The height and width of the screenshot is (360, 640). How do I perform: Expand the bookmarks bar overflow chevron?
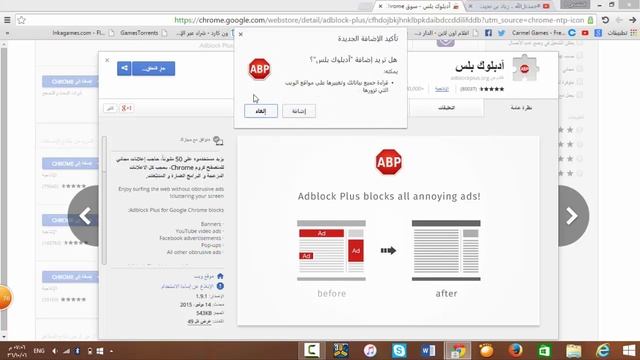pos(7,33)
